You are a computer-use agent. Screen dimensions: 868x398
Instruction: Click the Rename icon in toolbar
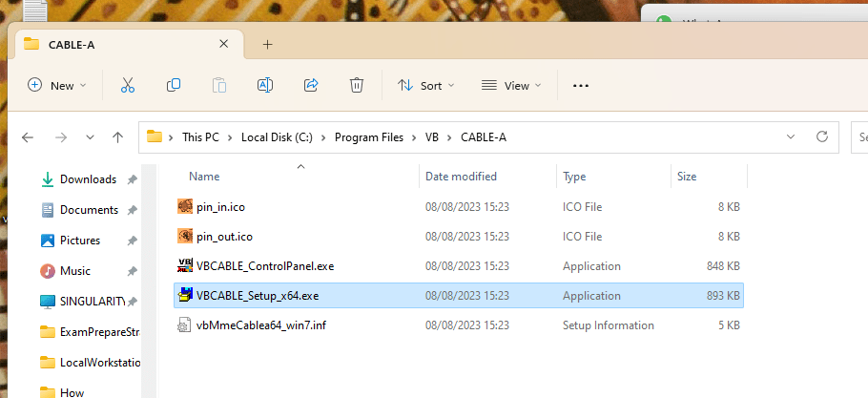click(x=265, y=85)
